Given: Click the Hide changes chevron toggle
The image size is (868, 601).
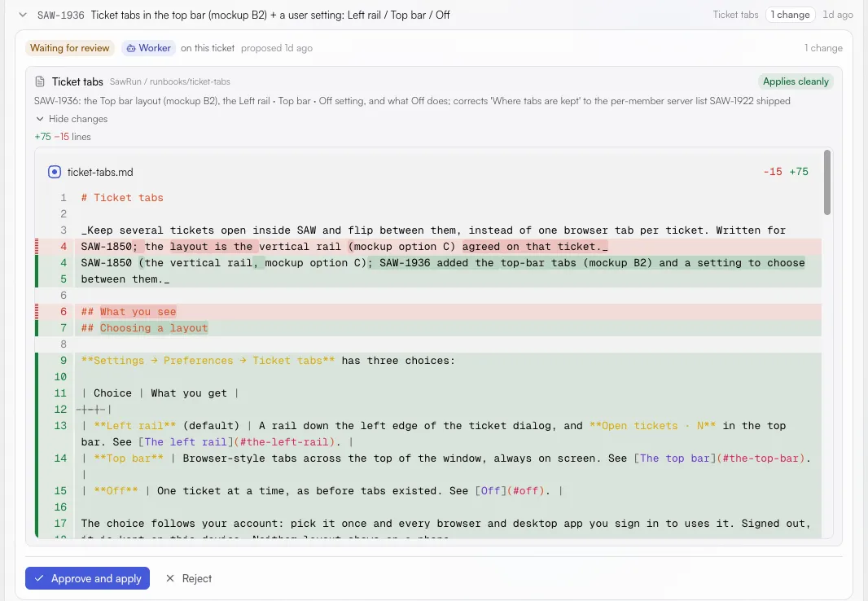Looking at the screenshot, I should pyautogui.click(x=40, y=119).
